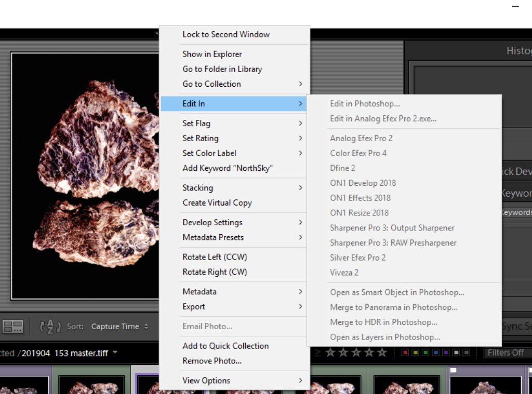Select the highlighted Edit In menu item

pos(233,103)
